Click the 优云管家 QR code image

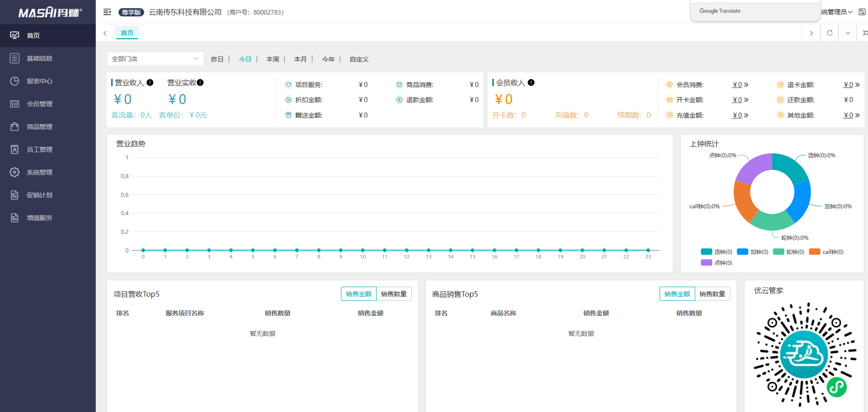coord(805,355)
